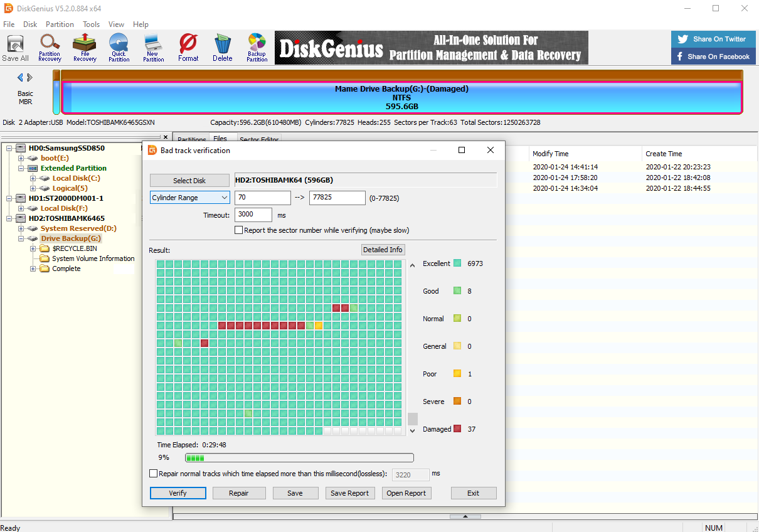Expand the Complete folder node
Viewport: 759px width, 532px height.
(x=33, y=269)
